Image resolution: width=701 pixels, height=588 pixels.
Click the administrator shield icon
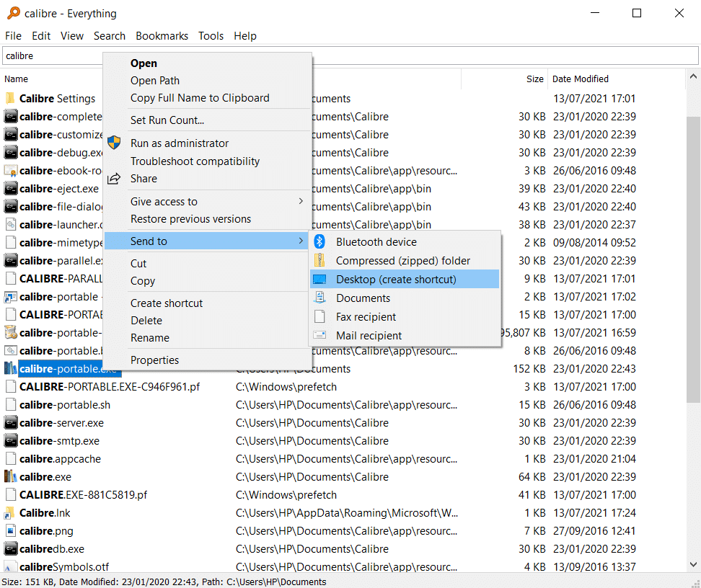coord(114,143)
